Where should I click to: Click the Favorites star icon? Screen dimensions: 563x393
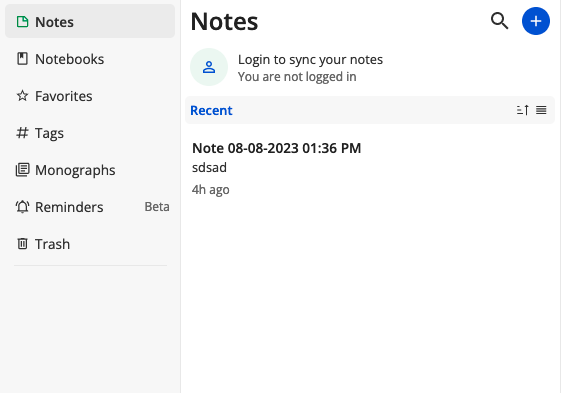(x=22, y=96)
